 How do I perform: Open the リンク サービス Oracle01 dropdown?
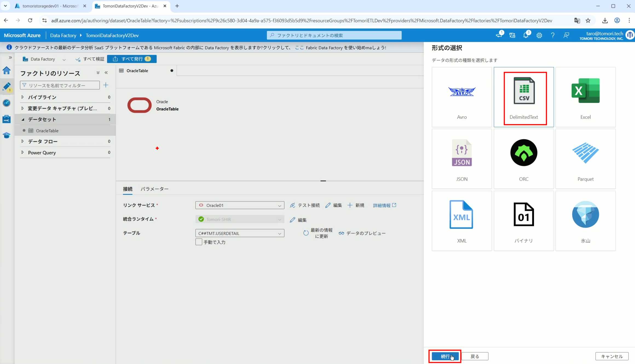pyautogui.click(x=239, y=205)
